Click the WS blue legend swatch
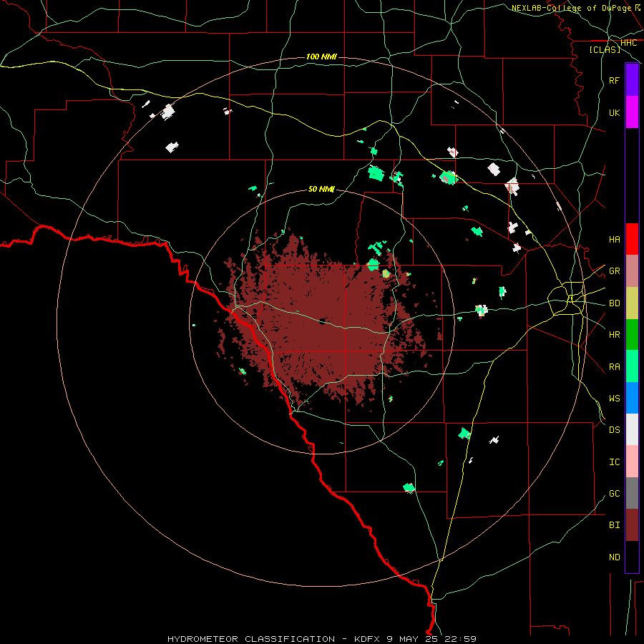 pyautogui.click(x=632, y=398)
